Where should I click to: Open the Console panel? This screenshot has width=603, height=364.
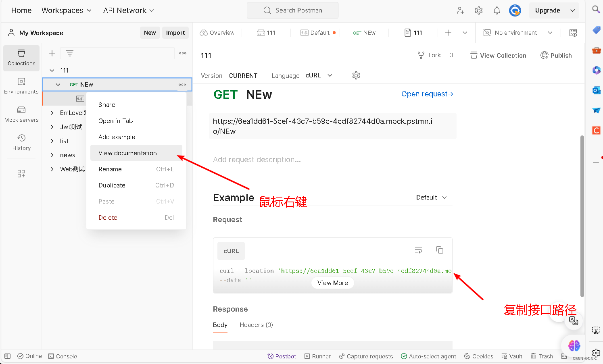[63, 356]
